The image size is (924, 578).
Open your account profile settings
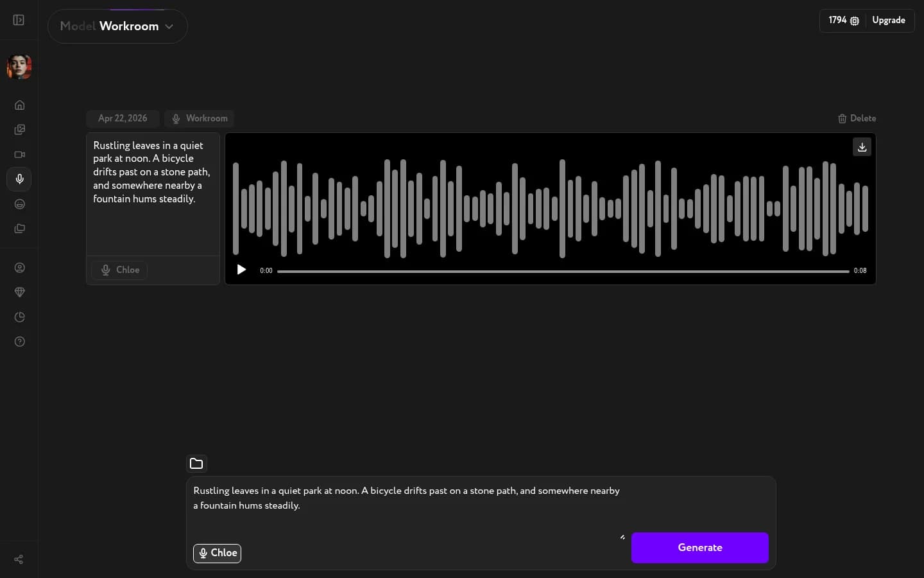pyautogui.click(x=19, y=268)
